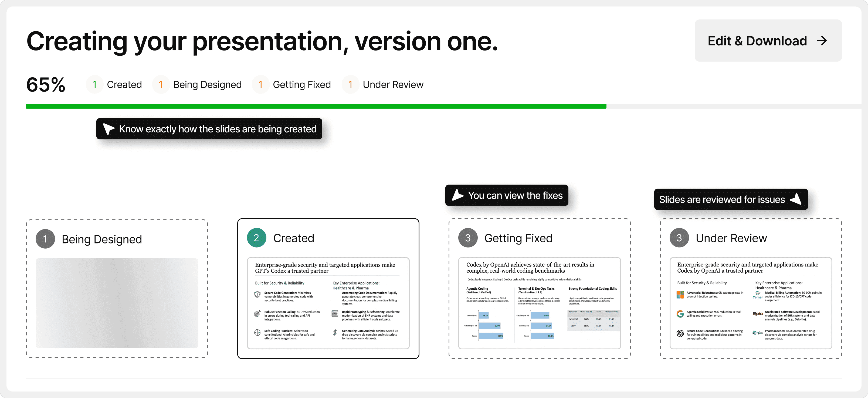Open the Getting Fixed benchmarks slide thumbnail

tap(539, 303)
